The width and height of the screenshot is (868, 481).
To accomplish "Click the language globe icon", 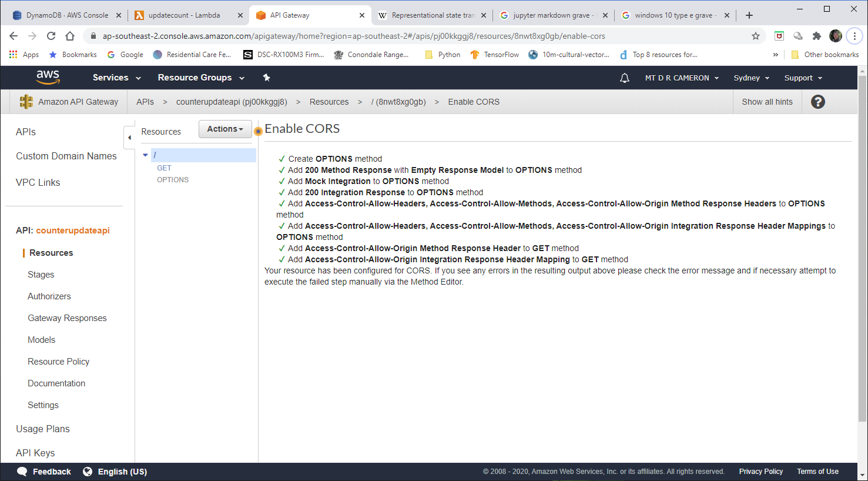I will pyautogui.click(x=88, y=472).
